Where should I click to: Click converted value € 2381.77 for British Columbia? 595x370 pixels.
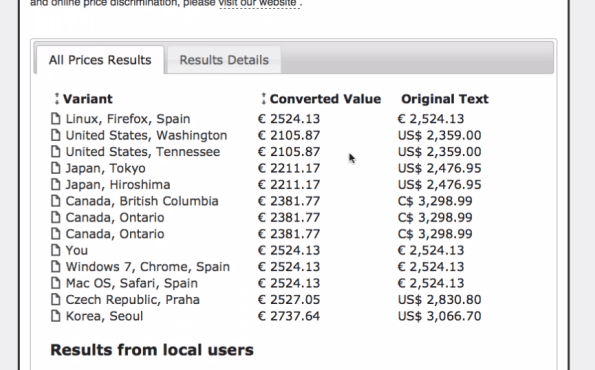coord(289,201)
